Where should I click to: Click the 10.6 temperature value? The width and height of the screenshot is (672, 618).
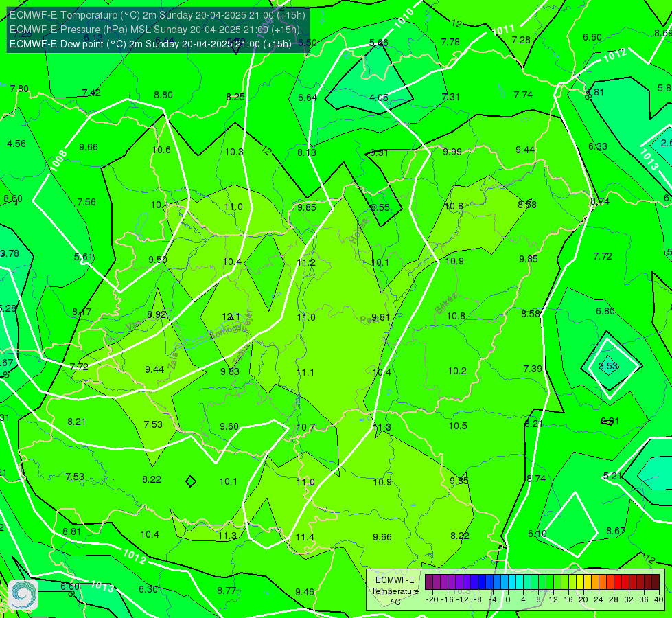click(x=161, y=150)
